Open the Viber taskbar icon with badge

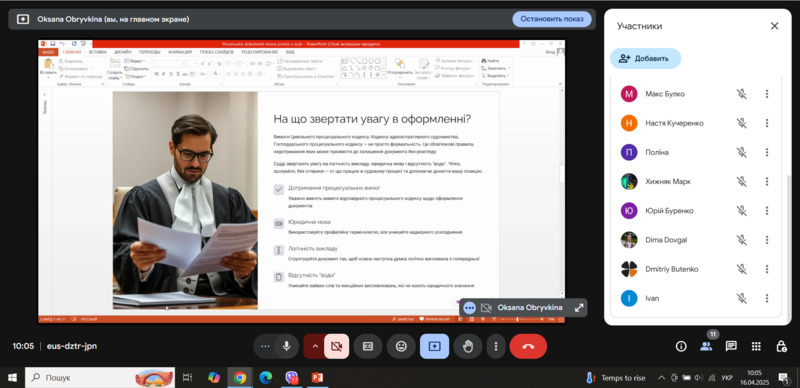[x=292, y=378]
